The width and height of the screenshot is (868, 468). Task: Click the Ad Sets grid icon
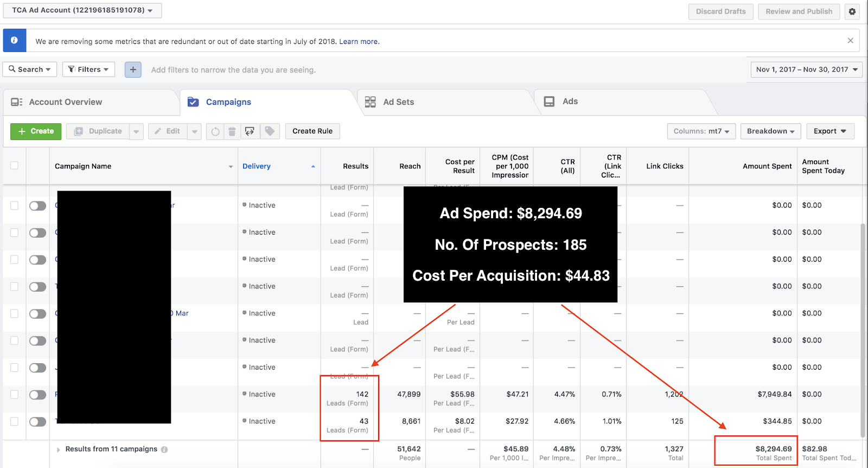point(370,102)
